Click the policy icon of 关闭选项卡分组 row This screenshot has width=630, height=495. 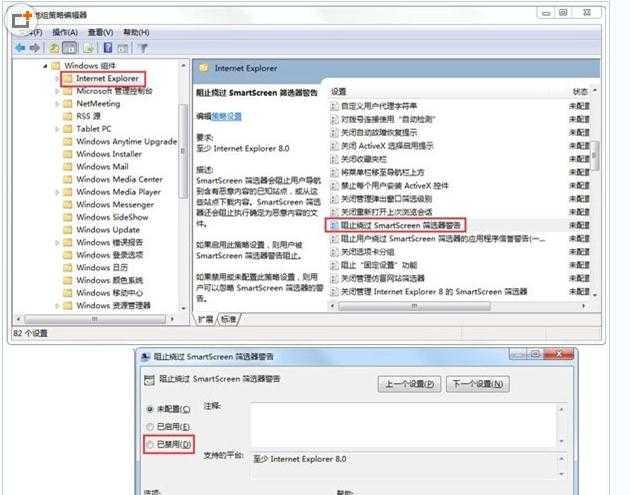pyautogui.click(x=334, y=252)
